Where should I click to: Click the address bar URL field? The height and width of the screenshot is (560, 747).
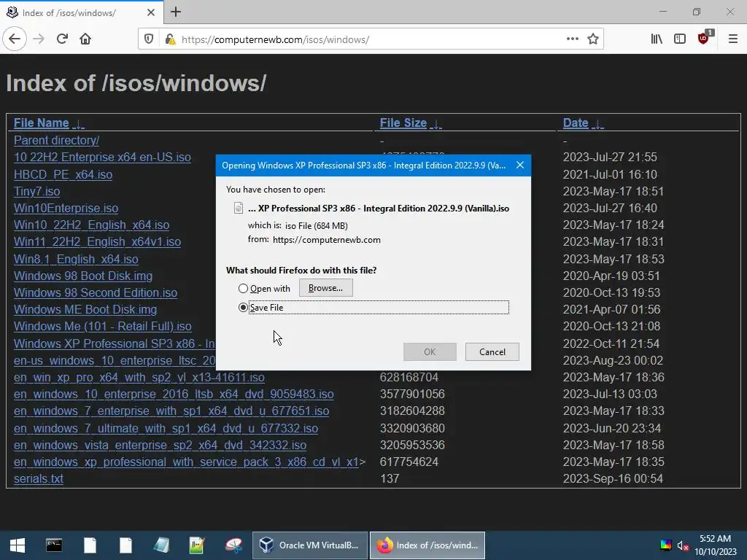[369, 39]
